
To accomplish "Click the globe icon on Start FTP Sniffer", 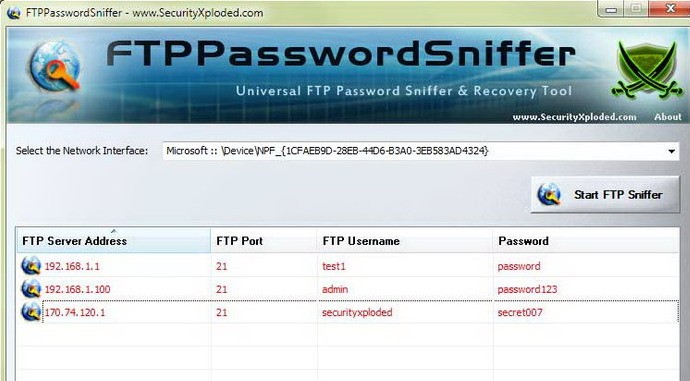I will click(550, 194).
